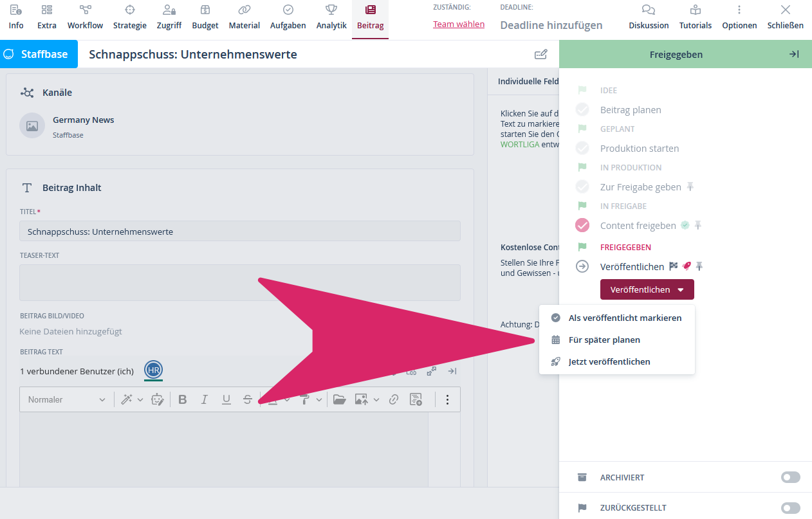Click the Content freigeben checkmark circle
Viewport: 812px width, 519px height.
pos(582,226)
